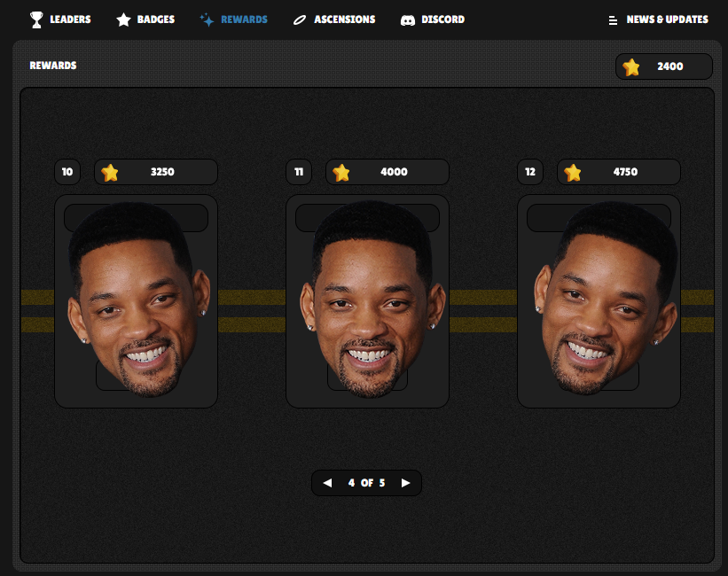Image resolution: width=728 pixels, height=576 pixels.
Task: Click the level 10 number badge
Action: point(67,172)
